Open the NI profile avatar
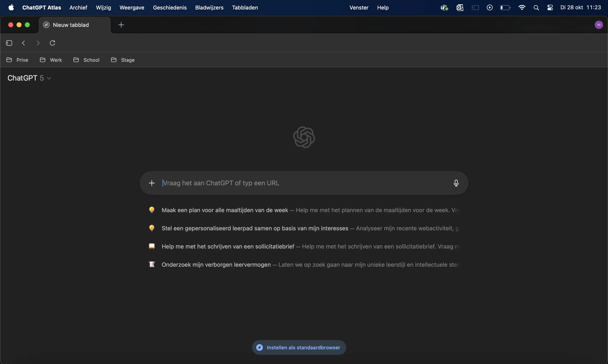 [x=599, y=25]
